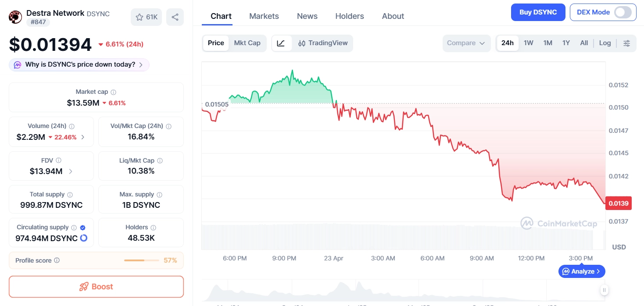Image resolution: width=644 pixels, height=306 pixels.
Task: Click the verified badge beside Circulating supply
Action: coord(83,228)
